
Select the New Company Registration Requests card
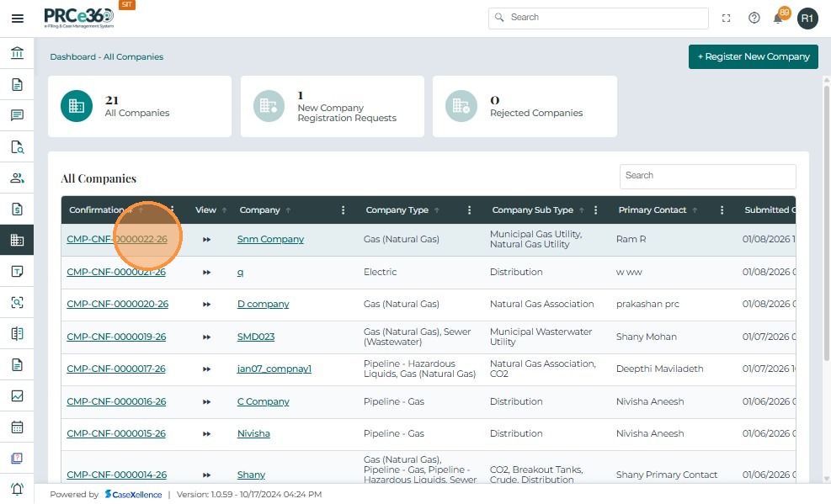click(x=332, y=107)
